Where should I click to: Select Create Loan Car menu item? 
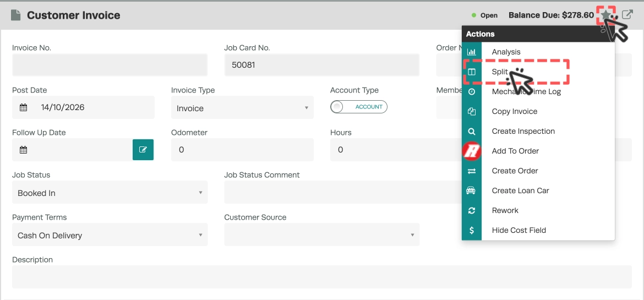point(520,190)
